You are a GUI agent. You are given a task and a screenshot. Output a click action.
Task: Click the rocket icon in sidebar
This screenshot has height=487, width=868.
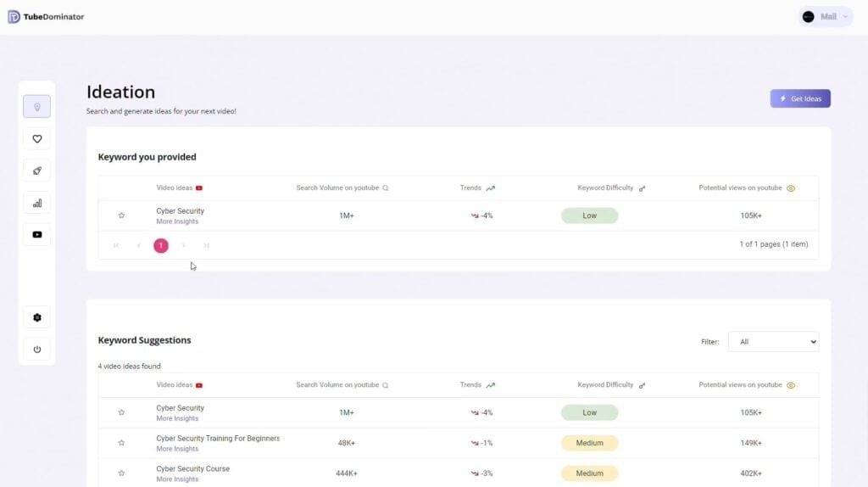tap(36, 171)
